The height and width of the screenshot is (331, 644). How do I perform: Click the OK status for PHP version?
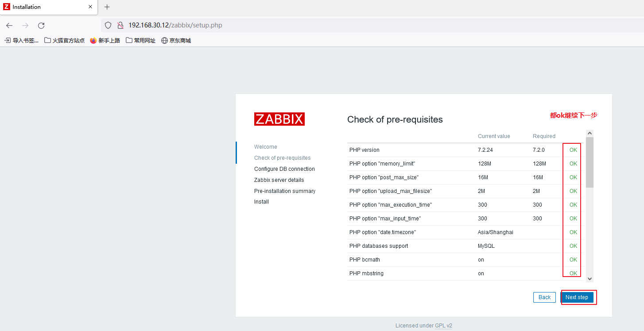pyautogui.click(x=573, y=150)
